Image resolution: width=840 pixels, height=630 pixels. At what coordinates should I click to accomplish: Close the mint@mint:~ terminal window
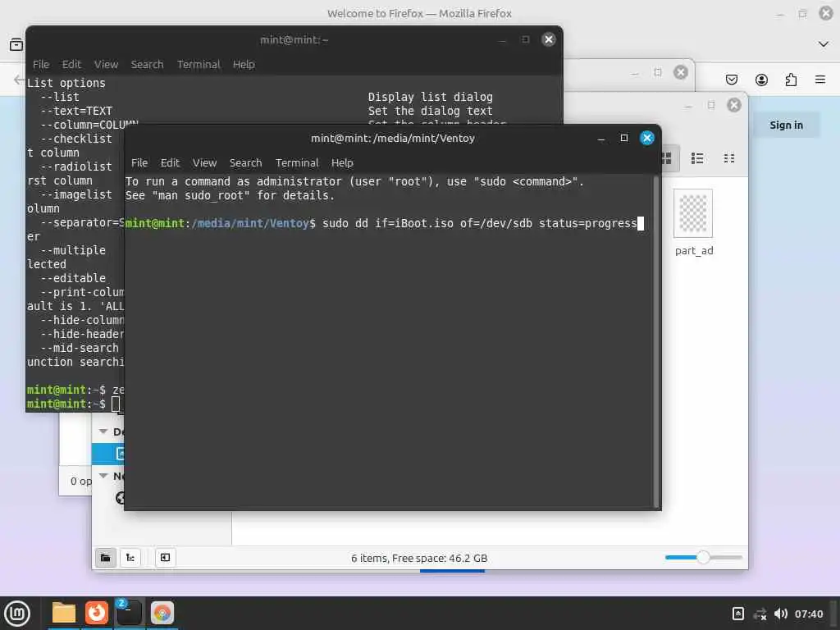coord(549,39)
